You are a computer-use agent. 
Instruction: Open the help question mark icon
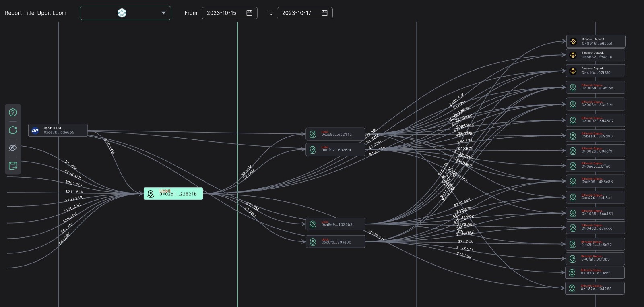tap(13, 112)
